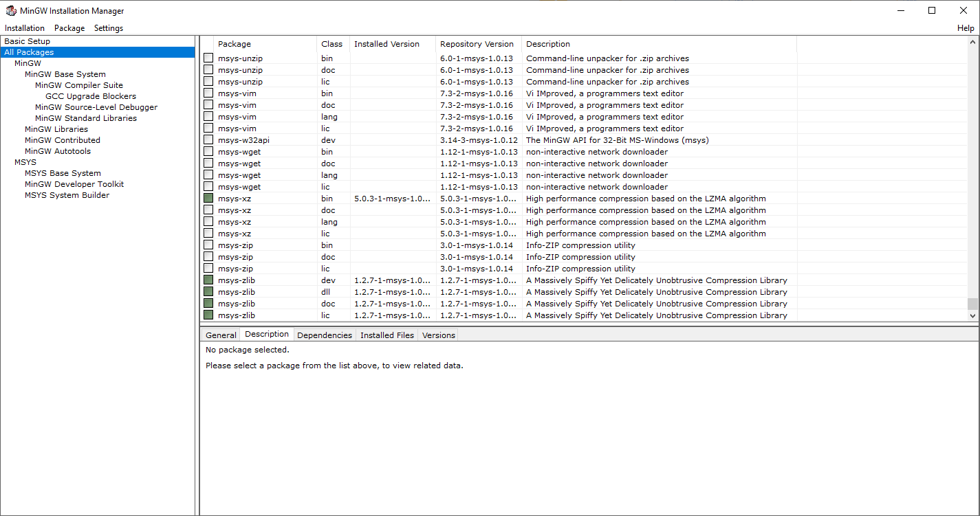Click the installed msys-xz bin status checkbox

(208, 199)
